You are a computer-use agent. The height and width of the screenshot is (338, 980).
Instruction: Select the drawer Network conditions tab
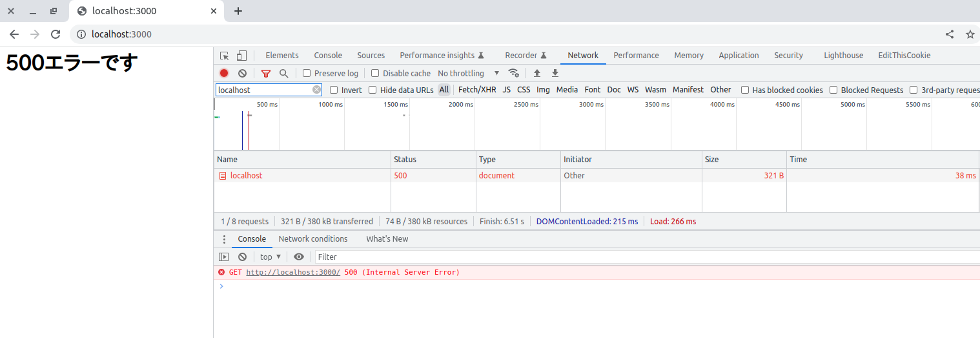[x=313, y=239]
